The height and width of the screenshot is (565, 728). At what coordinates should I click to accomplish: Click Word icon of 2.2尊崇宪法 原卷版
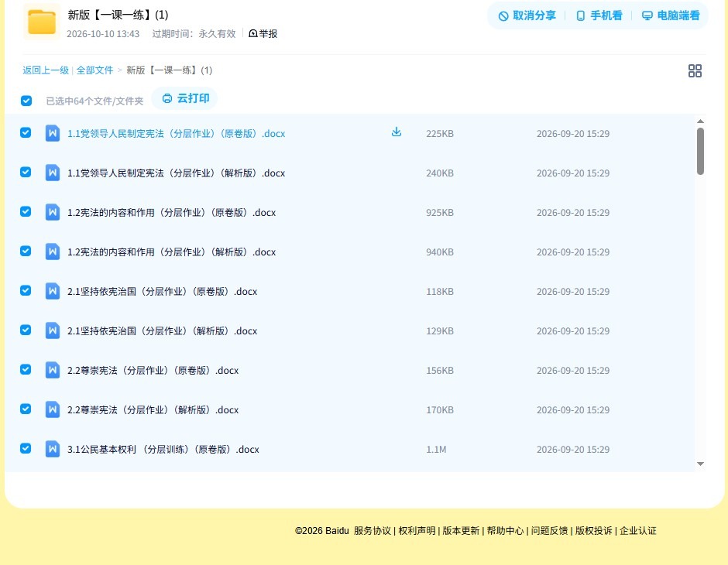coord(53,370)
